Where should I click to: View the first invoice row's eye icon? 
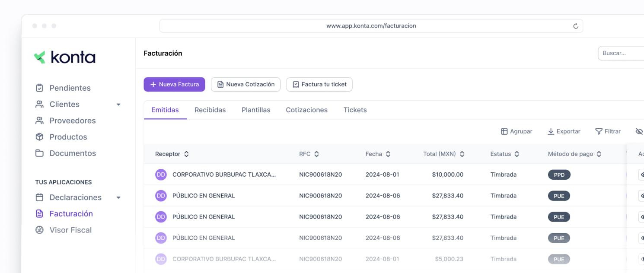[641, 175]
